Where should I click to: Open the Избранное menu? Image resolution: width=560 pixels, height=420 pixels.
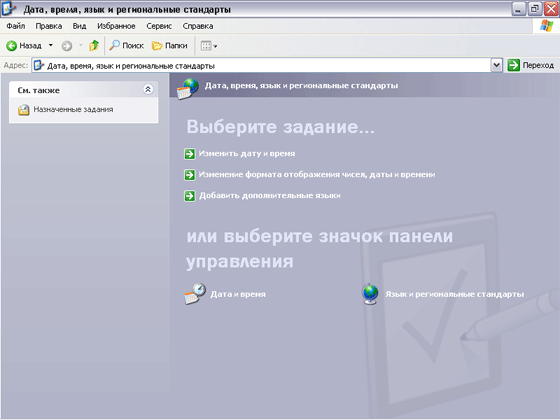click(x=116, y=26)
